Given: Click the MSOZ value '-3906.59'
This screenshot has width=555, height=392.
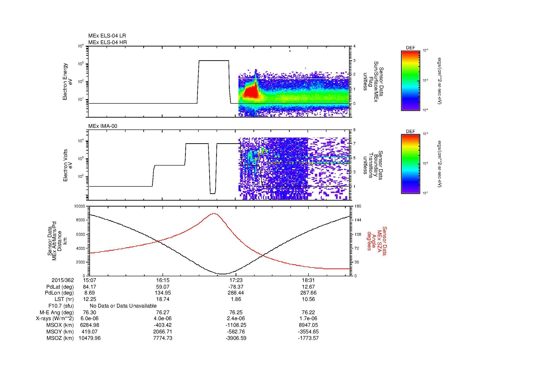Looking at the screenshot, I should coord(236,338).
